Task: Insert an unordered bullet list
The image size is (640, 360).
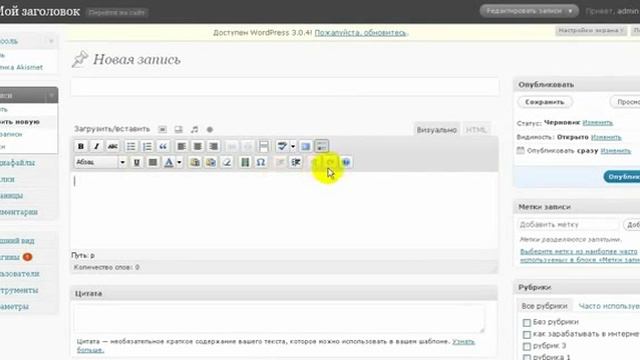Action: (131, 146)
